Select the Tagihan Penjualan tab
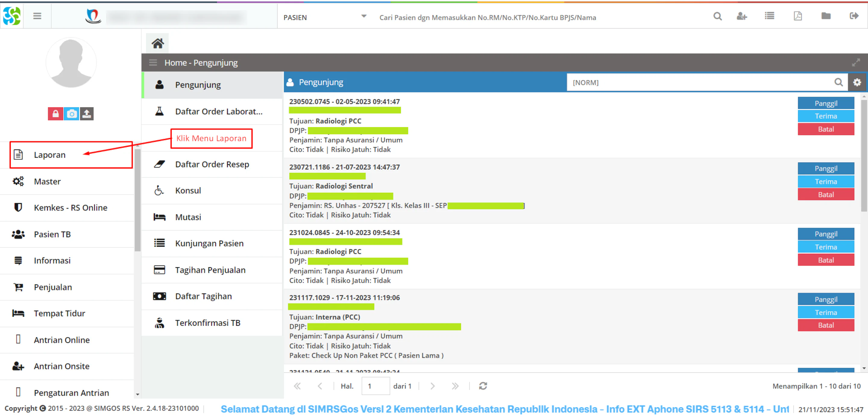868x418 pixels. (x=212, y=270)
